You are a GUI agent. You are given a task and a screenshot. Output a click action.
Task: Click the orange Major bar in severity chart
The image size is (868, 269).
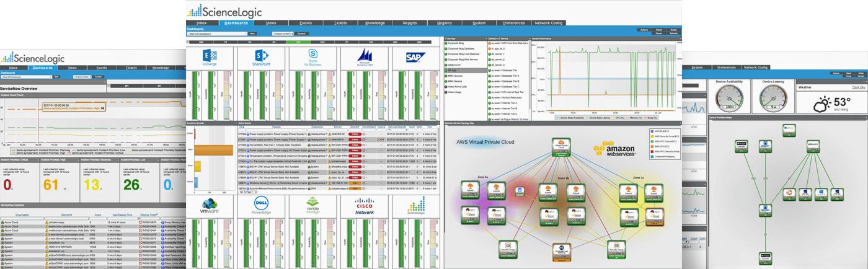point(214,149)
